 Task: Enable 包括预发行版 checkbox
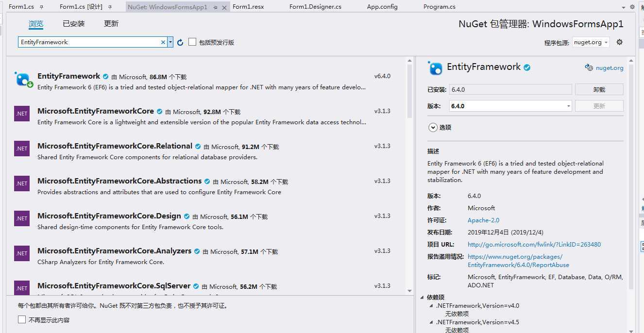click(x=192, y=42)
